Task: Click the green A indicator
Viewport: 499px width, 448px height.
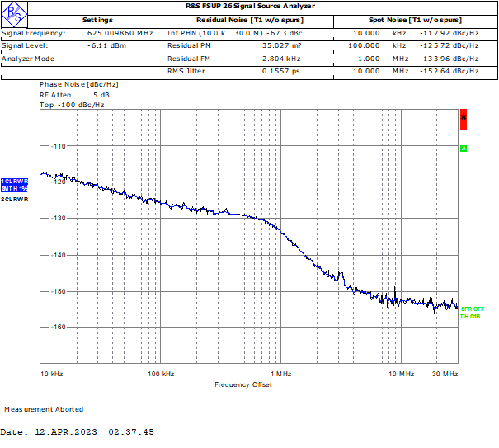Action: coord(464,149)
